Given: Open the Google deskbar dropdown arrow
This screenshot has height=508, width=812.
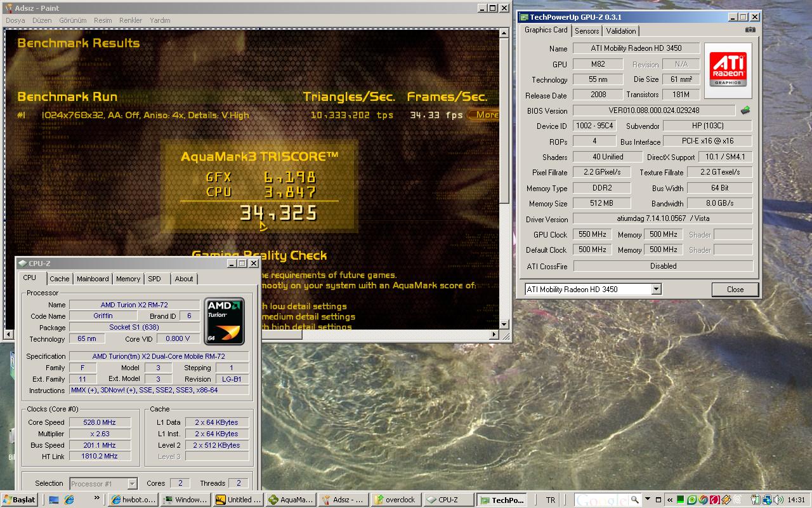Looking at the screenshot, I should (646, 500).
